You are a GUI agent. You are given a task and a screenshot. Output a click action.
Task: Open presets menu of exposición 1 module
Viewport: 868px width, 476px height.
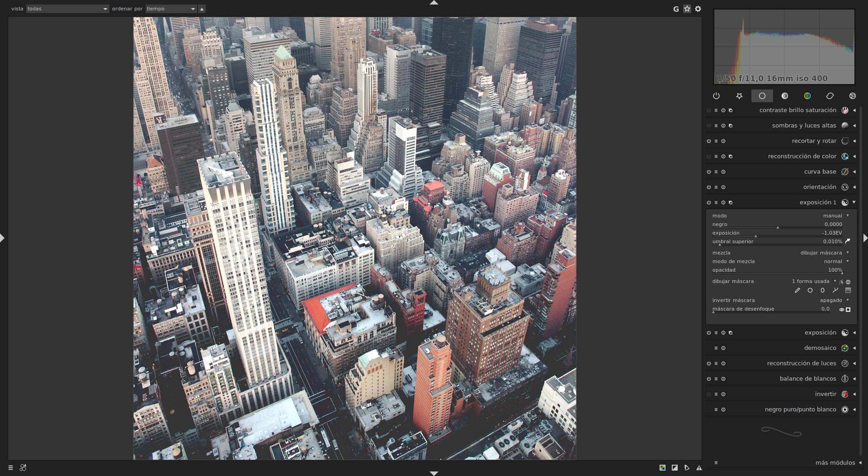[x=716, y=203]
